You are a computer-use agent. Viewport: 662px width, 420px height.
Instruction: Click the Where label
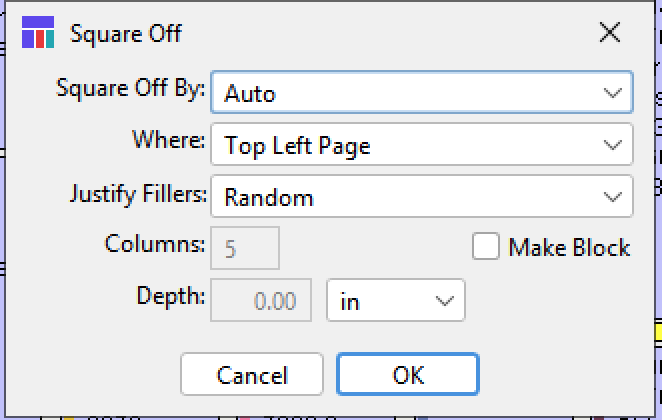coord(168,140)
